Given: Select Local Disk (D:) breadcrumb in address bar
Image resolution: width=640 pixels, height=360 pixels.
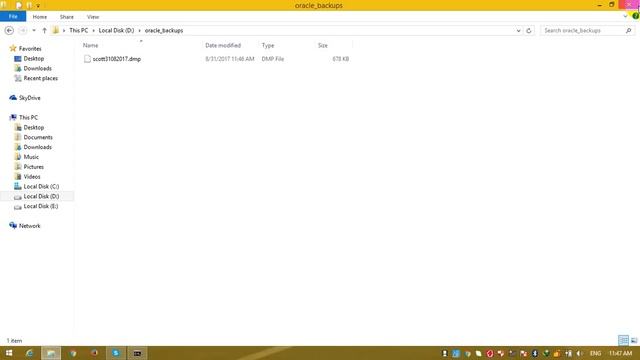Looking at the screenshot, I should (x=116, y=31).
